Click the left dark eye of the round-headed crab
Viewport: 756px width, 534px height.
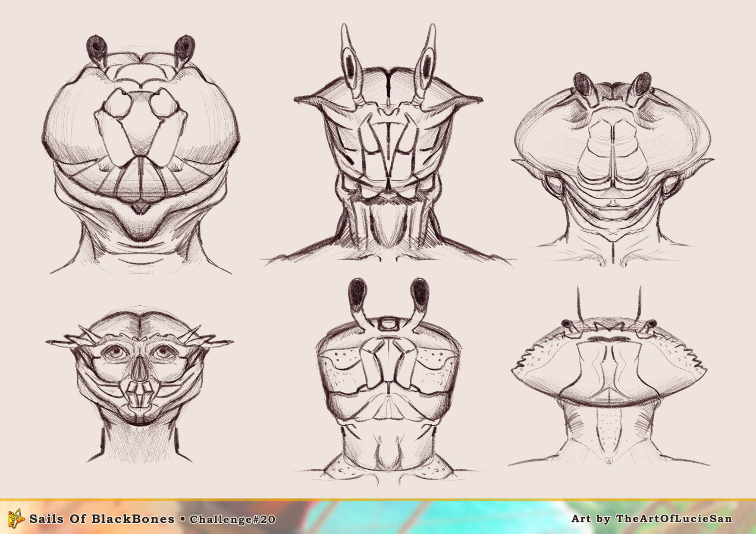point(96,47)
